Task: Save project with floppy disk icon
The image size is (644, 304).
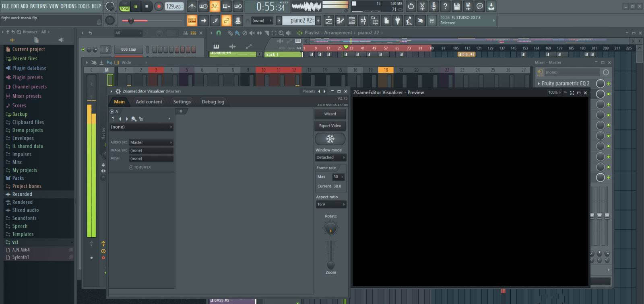Action: click(456, 6)
